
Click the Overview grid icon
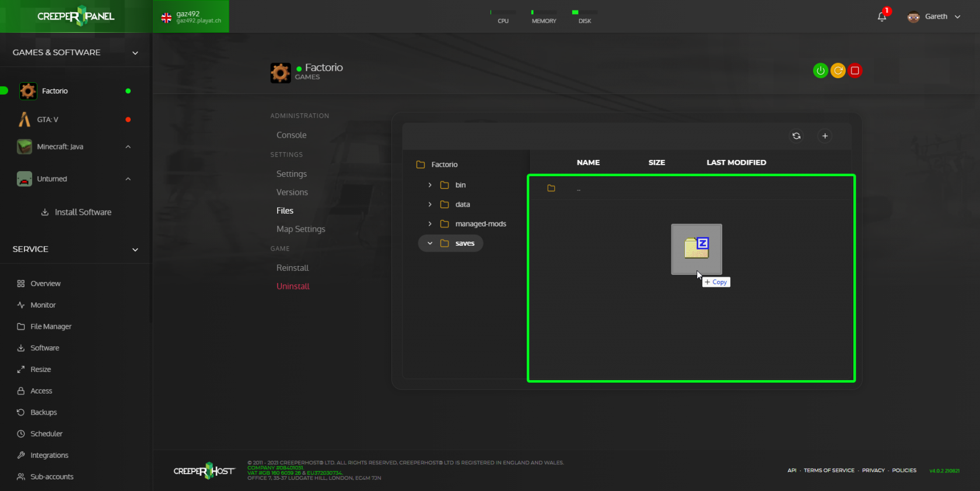[x=21, y=284]
